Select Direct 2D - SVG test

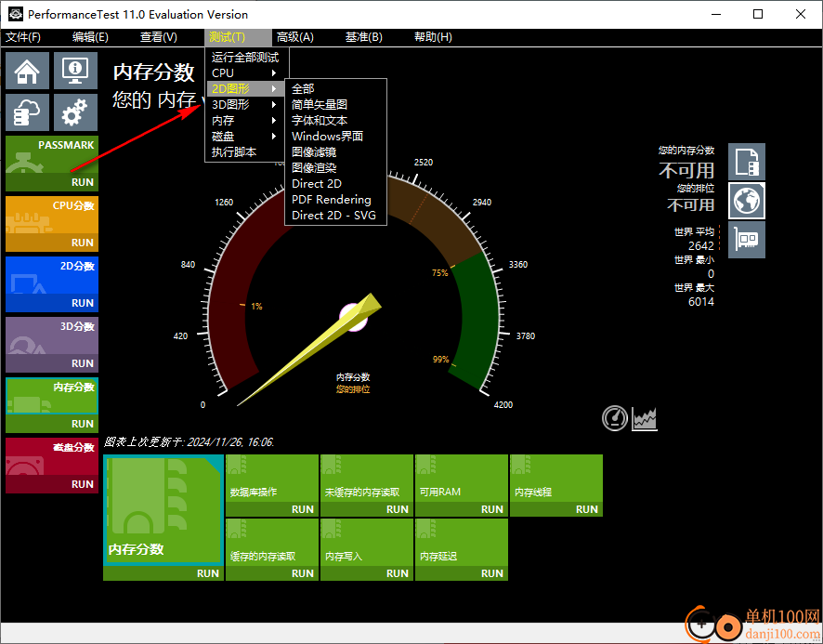(x=336, y=215)
